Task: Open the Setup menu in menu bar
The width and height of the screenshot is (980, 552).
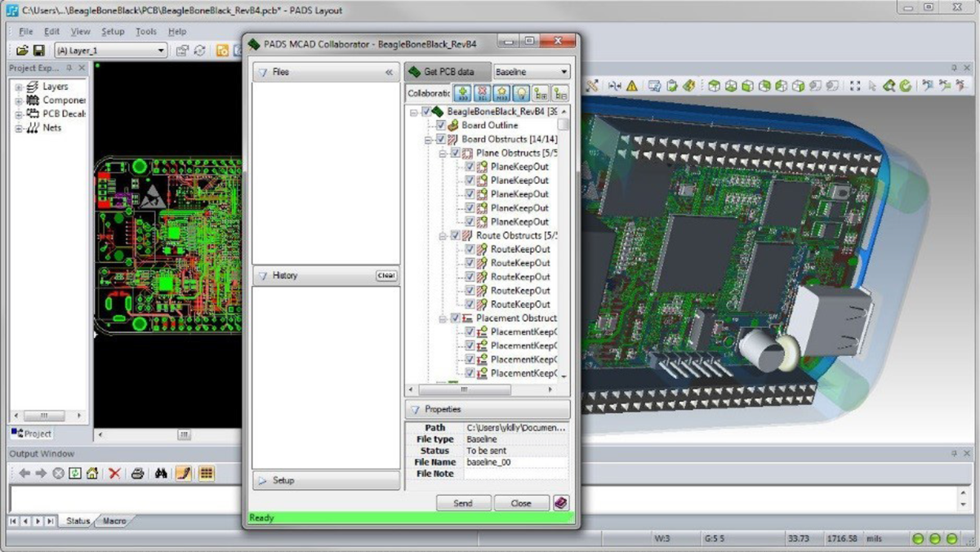Action: 113,31
